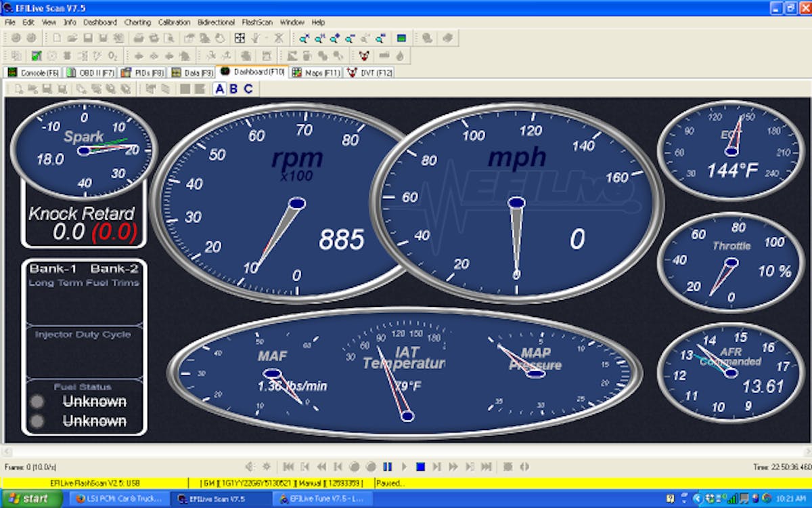Image resolution: width=812 pixels, height=508 pixels.
Task: Pause the data log playback
Action: point(387,466)
